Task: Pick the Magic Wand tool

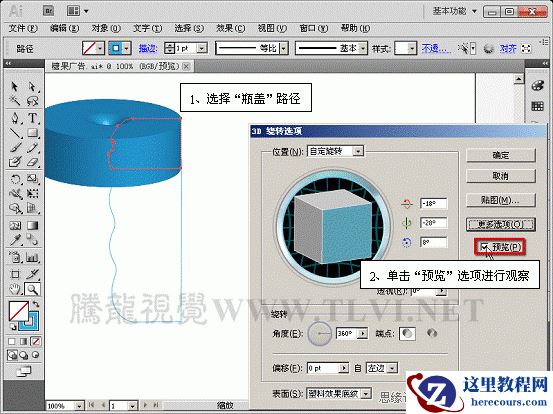Action: [14, 101]
